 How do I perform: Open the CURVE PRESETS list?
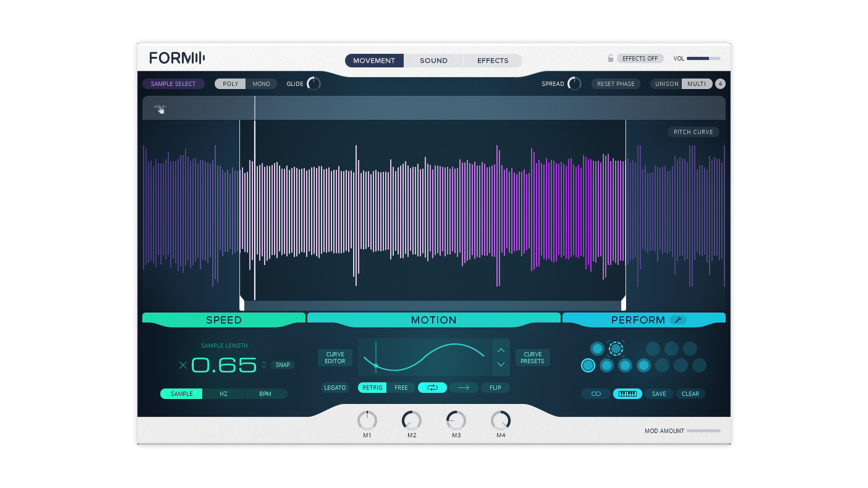pos(532,357)
